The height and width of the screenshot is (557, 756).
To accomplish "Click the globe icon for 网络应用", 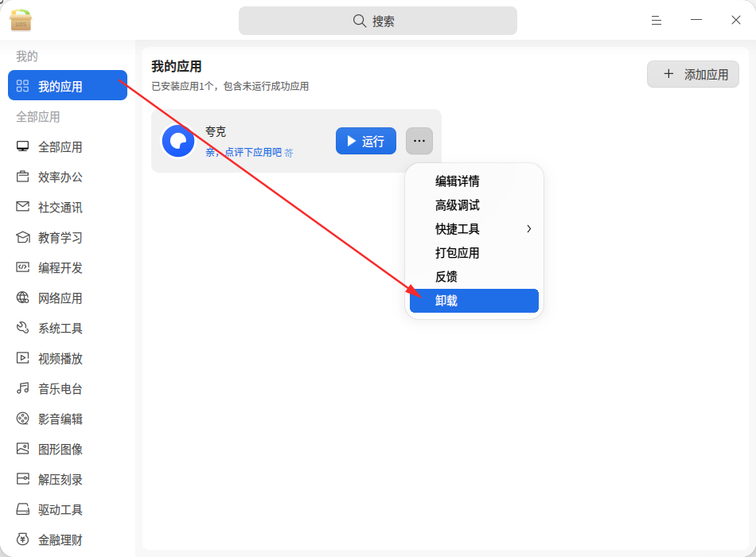I will [22, 298].
